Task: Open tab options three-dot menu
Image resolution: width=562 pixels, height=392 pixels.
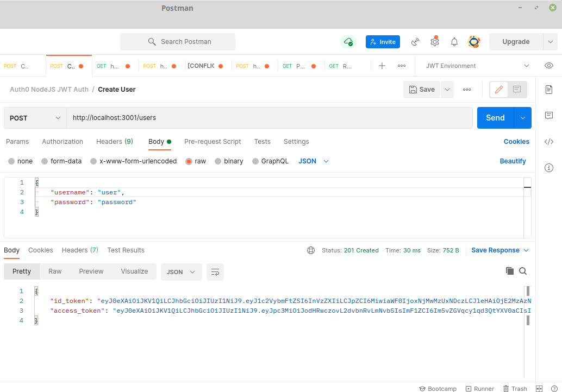Action: pyautogui.click(x=402, y=66)
